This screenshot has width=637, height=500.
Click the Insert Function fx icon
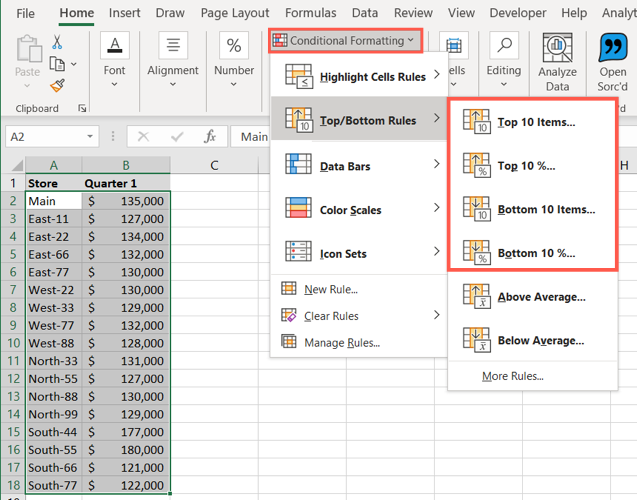point(210,137)
